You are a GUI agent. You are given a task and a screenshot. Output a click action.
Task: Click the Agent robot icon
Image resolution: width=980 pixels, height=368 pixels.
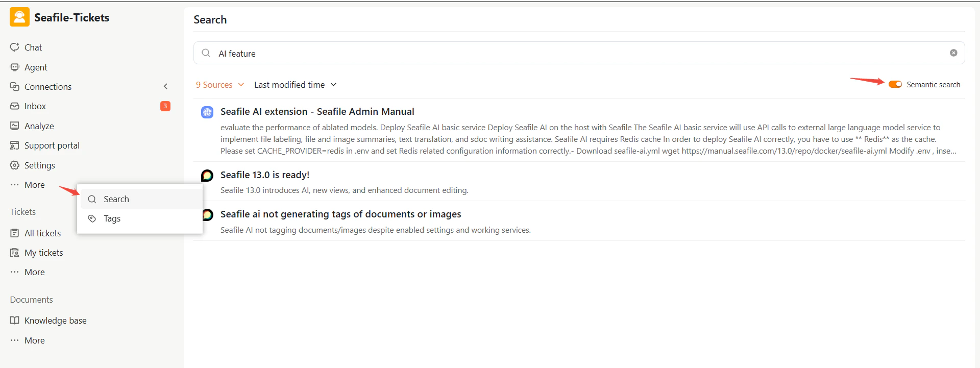tap(15, 67)
